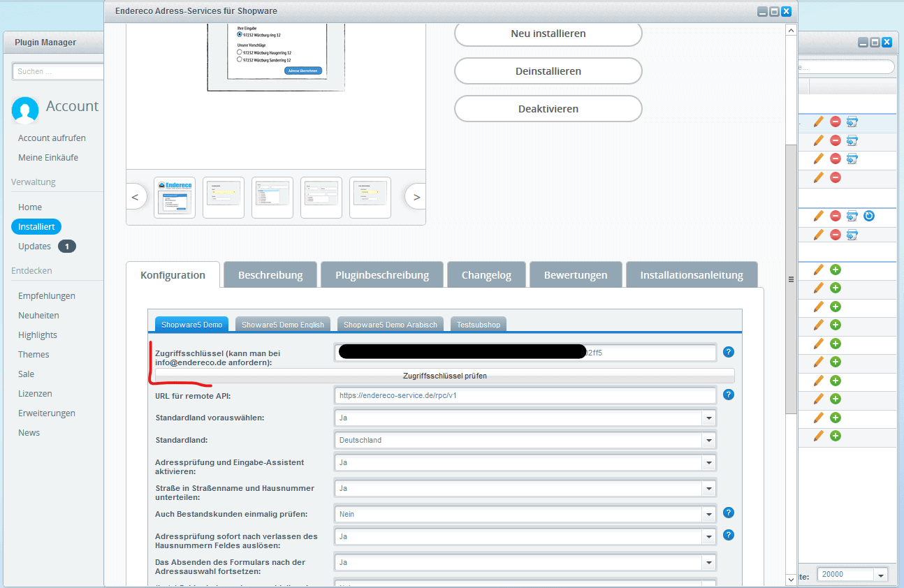
Task: Click the blue update arrow icon in plugin list
Action: [868, 216]
